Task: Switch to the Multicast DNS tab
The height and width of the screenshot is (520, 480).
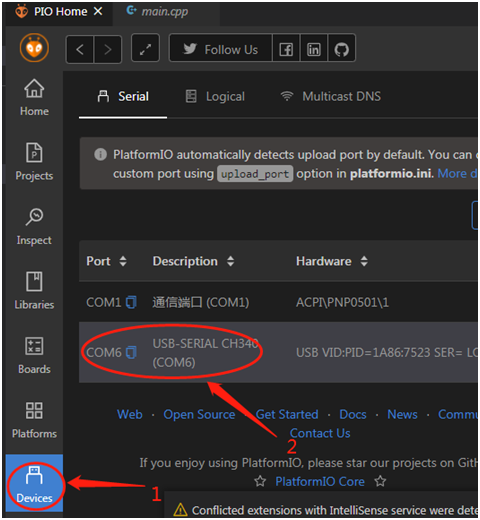Action: (330, 96)
